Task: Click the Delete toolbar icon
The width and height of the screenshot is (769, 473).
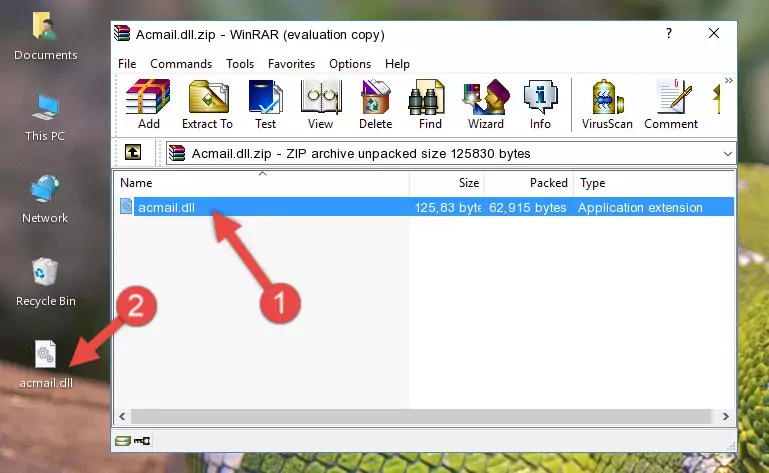Action: 375,104
